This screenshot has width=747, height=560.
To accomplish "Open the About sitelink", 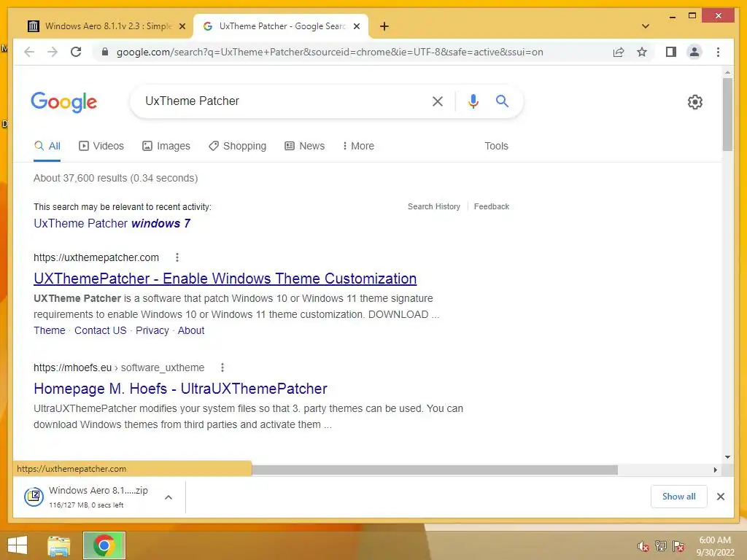I will coord(191,330).
